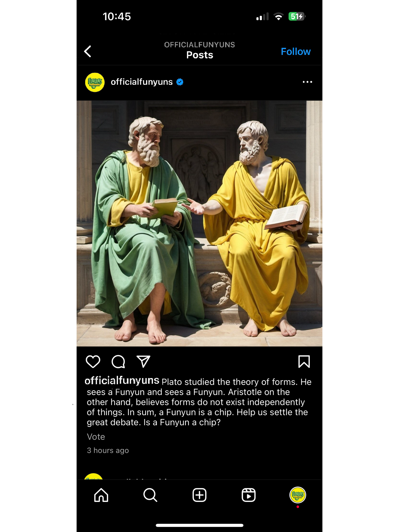The width and height of the screenshot is (399, 532).
Task: Go back using the left chevron arrow
Action: point(88,51)
